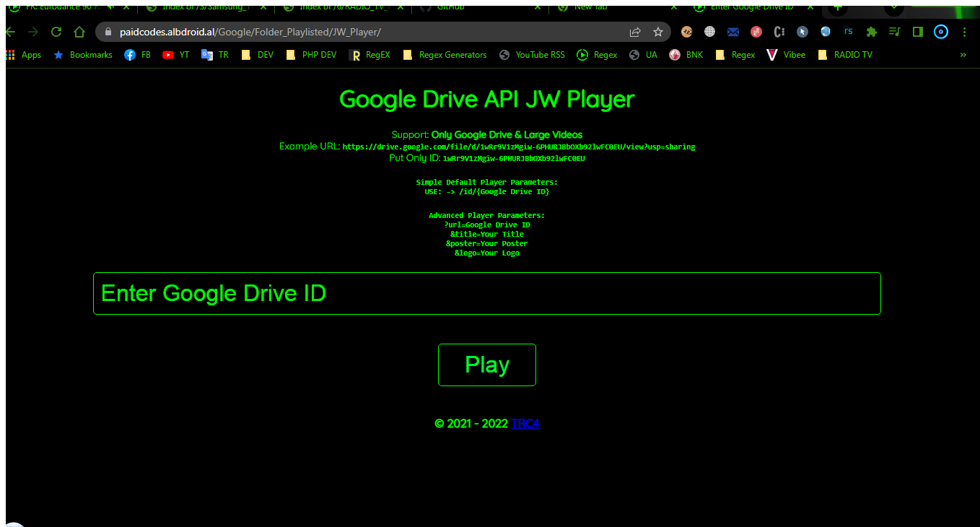Image resolution: width=980 pixels, height=527 pixels.
Task: Open the FB Facebook bookmark
Action: tap(137, 55)
